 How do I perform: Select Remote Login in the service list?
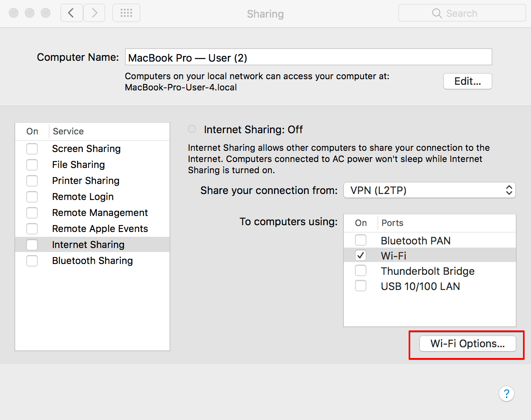pos(83,197)
